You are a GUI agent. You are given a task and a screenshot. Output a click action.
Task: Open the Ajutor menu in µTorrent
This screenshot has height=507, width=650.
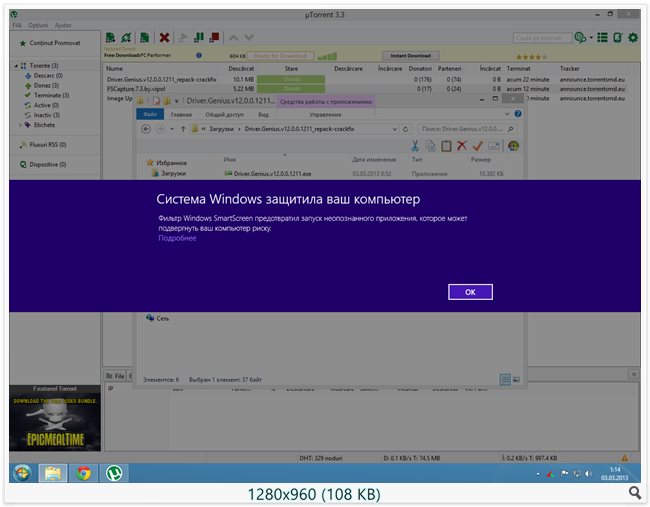63,25
